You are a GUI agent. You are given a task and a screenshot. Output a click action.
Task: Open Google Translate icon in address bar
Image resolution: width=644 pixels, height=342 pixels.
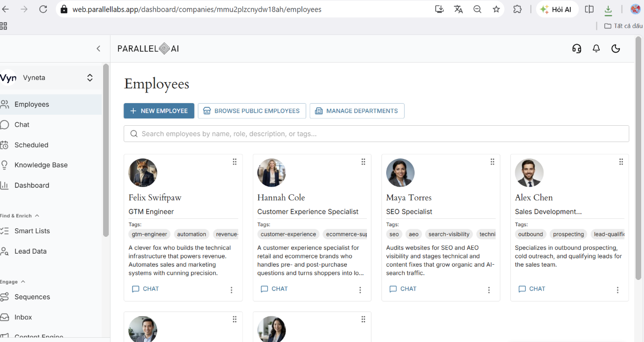click(x=458, y=9)
